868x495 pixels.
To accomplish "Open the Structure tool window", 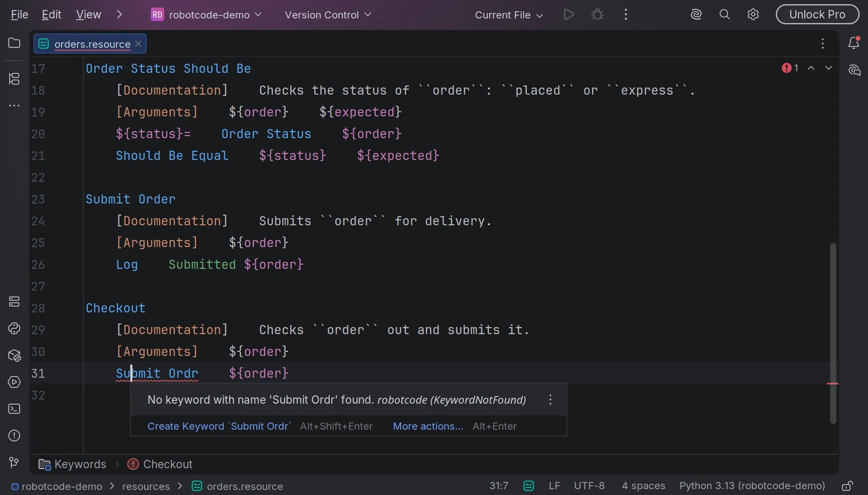I will [x=14, y=78].
